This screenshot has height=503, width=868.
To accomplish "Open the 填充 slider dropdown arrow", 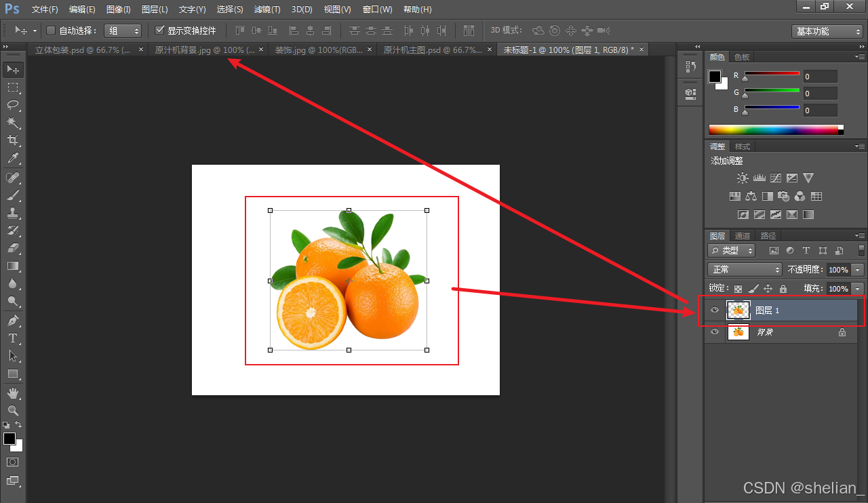I will coord(859,288).
